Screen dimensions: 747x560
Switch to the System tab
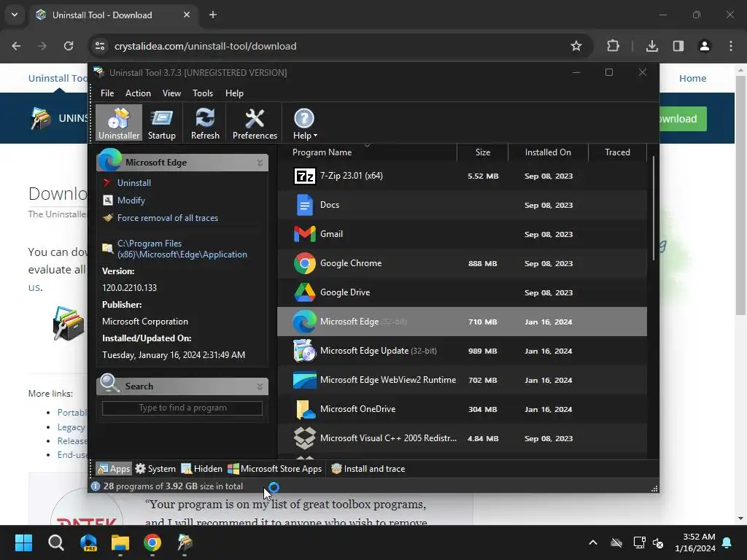coord(155,469)
